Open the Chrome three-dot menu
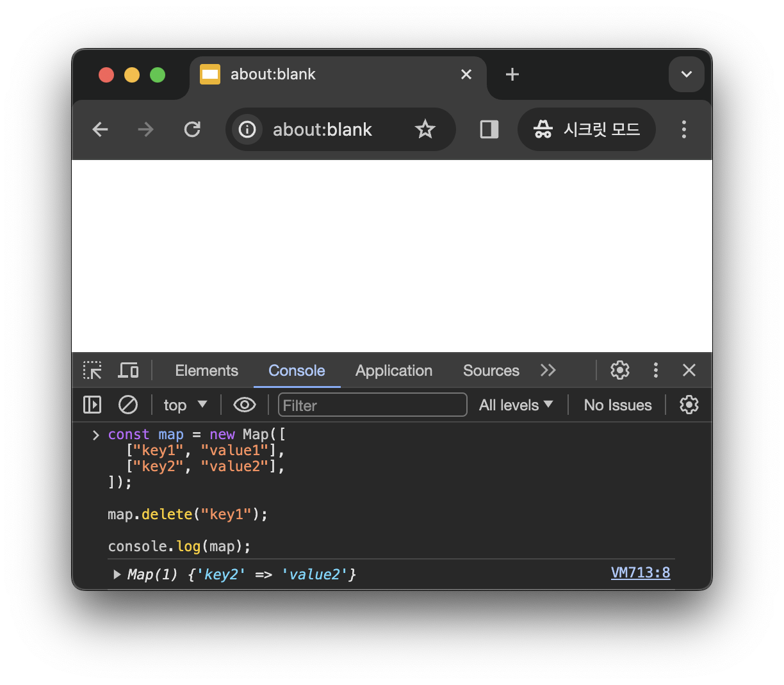 click(684, 129)
